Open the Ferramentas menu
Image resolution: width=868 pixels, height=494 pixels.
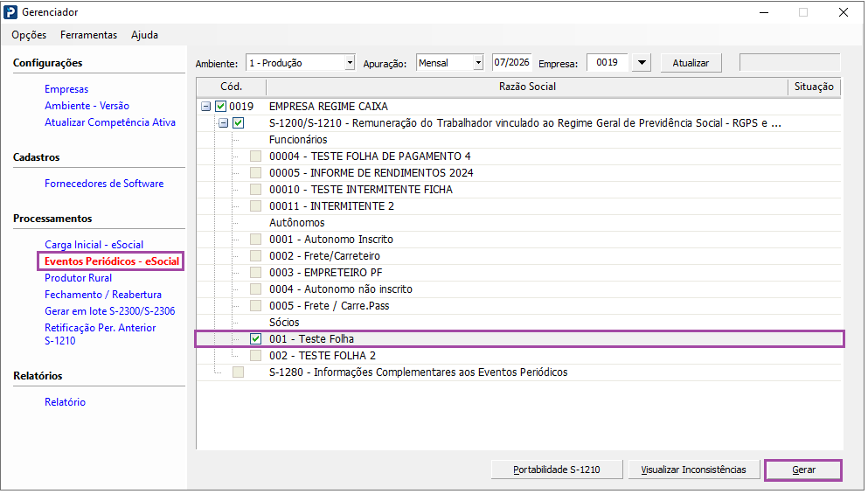[x=88, y=35]
